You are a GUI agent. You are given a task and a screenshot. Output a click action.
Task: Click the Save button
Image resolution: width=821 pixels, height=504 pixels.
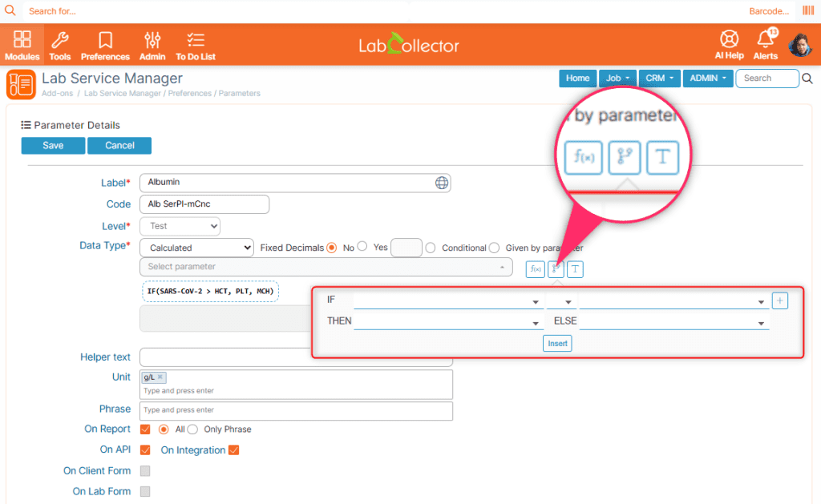(x=53, y=146)
